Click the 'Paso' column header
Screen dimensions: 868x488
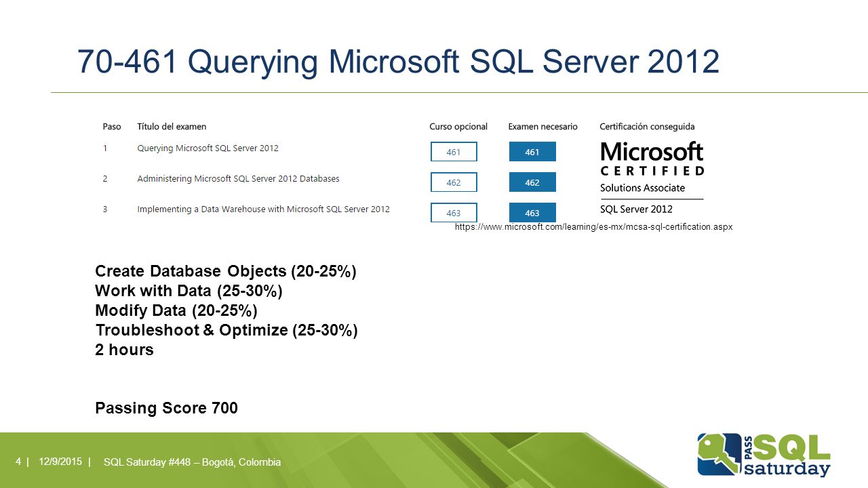[x=112, y=127]
